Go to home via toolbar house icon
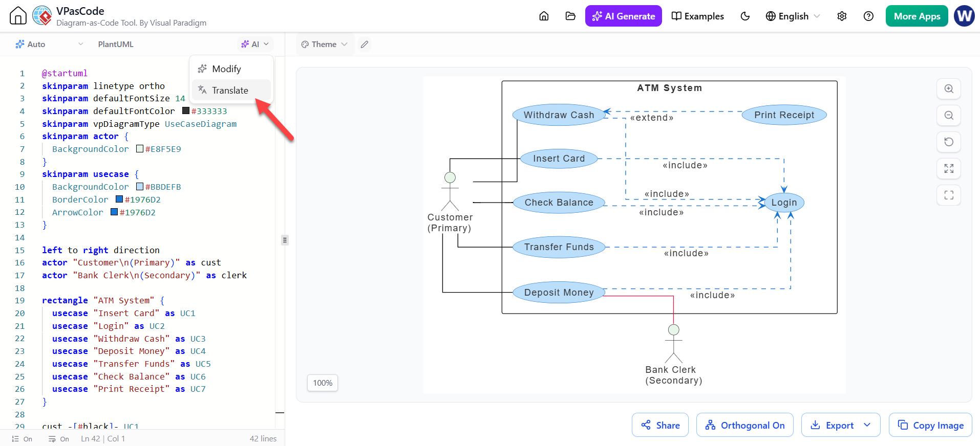 544,16
